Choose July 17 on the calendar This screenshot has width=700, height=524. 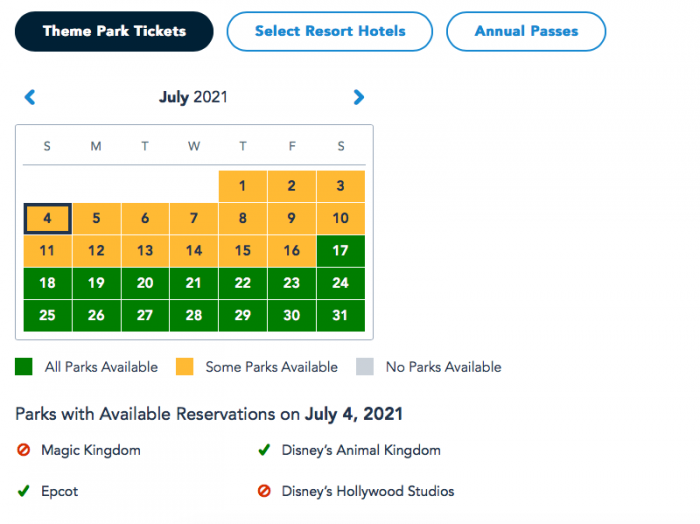coord(341,251)
